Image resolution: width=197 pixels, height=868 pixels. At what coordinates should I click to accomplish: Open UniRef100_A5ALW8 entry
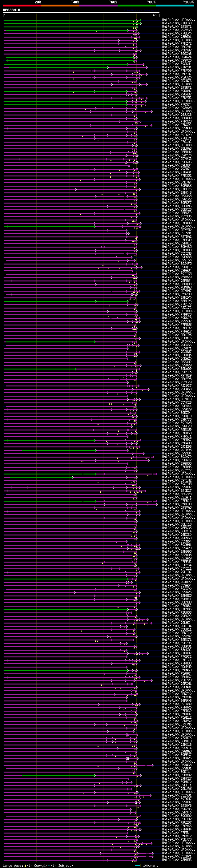pyautogui.click(x=177, y=504)
